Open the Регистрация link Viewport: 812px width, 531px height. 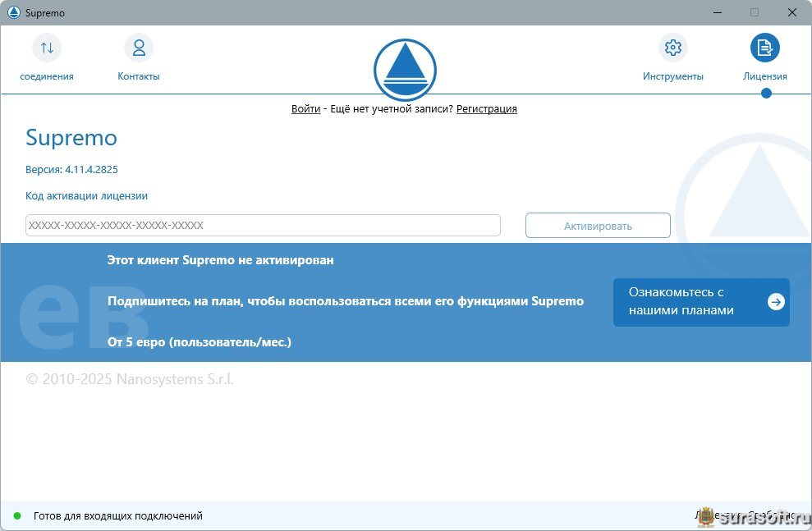(x=487, y=108)
